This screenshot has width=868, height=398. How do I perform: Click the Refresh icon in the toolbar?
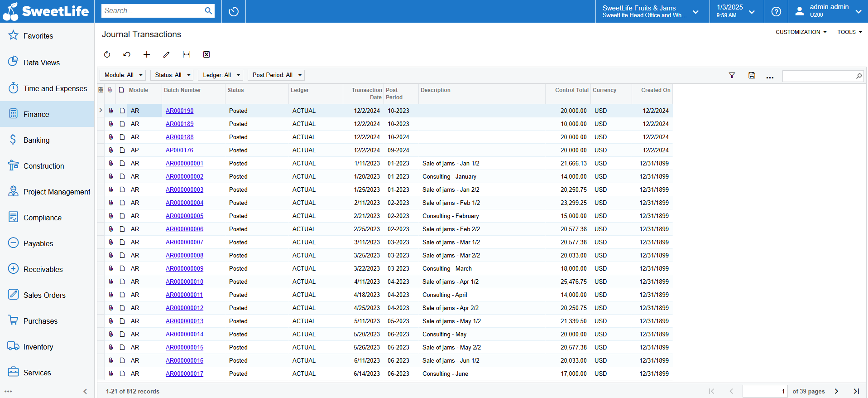click(x=107, y=54)
